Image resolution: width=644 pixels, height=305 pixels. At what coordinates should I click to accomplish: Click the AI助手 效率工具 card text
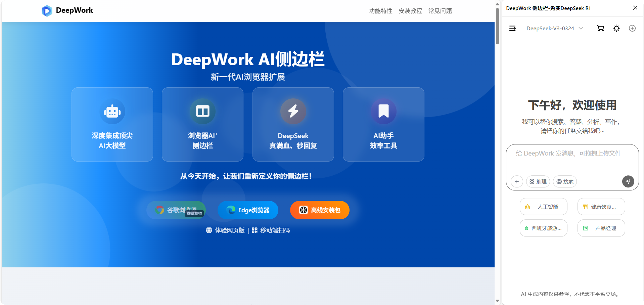pyautogui.click(x=383, y=140)
